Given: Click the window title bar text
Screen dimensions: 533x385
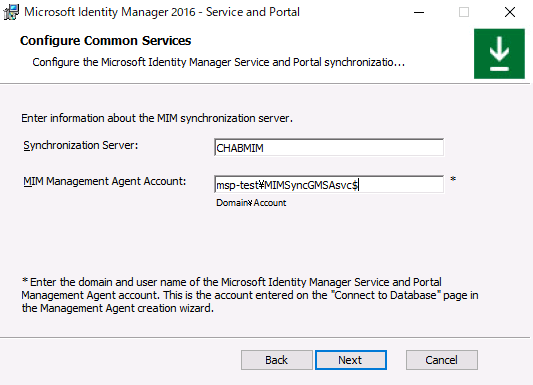Looking at the screenshot, I should (162, 12).
